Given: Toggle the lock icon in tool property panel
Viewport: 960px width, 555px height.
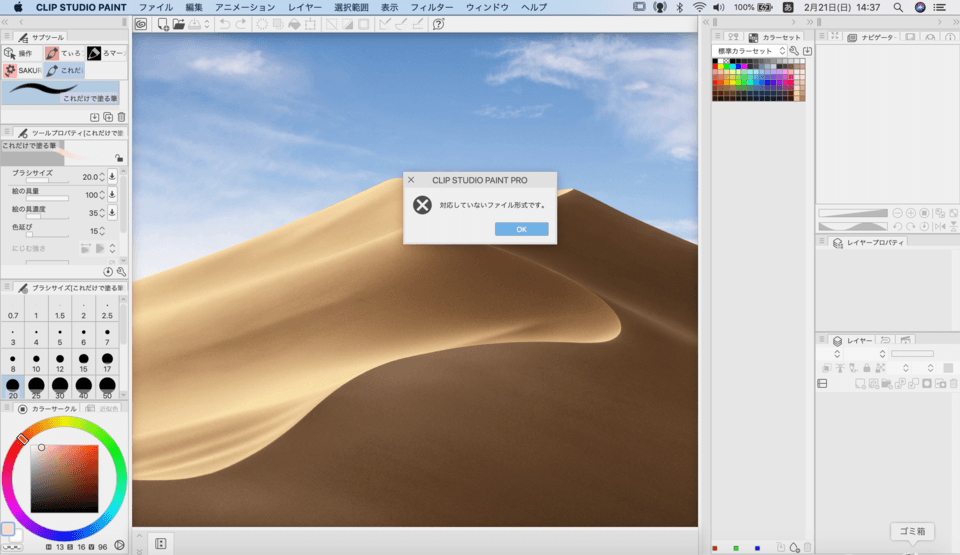Looking at the screenshot, I should 119,157.
